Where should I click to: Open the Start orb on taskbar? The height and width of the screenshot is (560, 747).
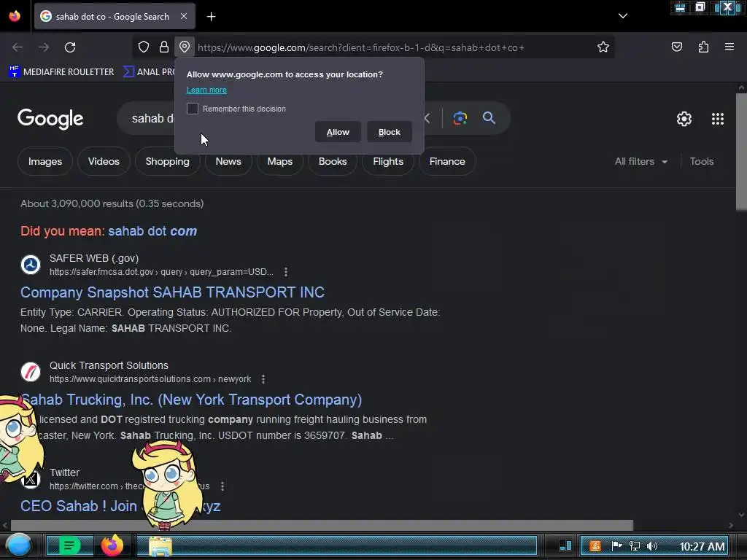18,545
